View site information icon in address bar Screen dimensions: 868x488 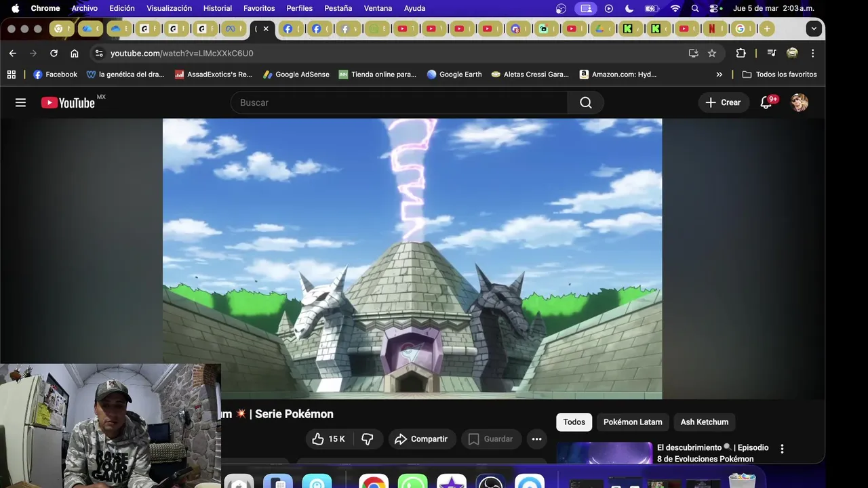(x=99, y=53)
